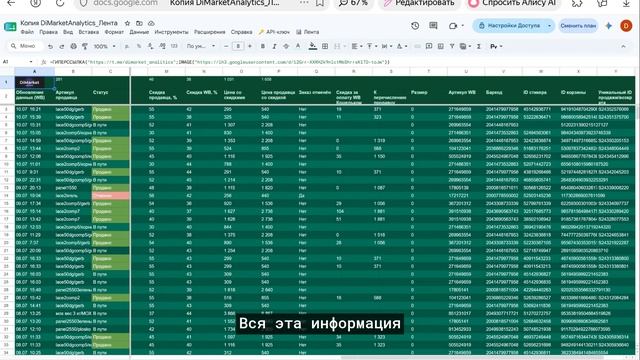Format the selection as percent
The image size is (640, 360).
(139, 47)
